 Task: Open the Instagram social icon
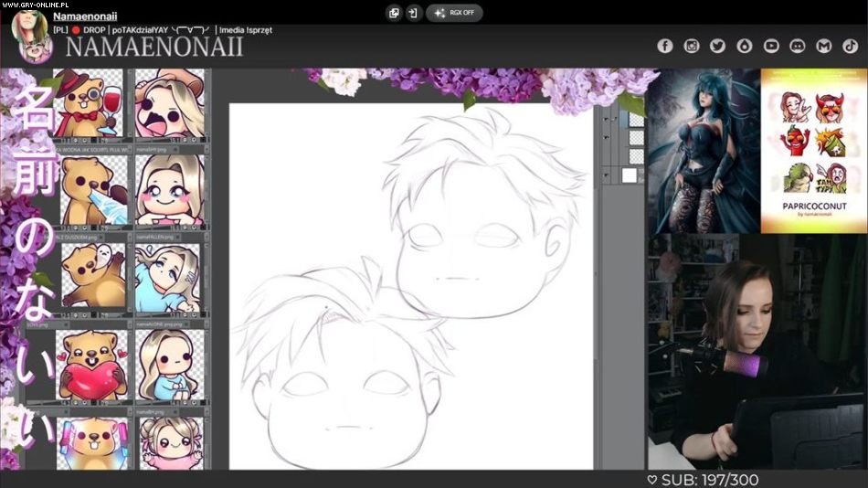click(692, 46)
